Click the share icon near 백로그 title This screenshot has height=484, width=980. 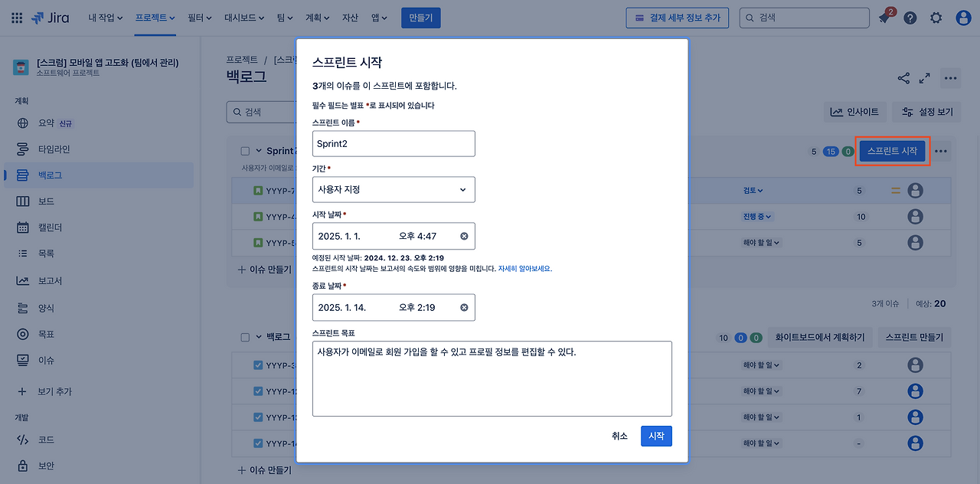point(903,77)
